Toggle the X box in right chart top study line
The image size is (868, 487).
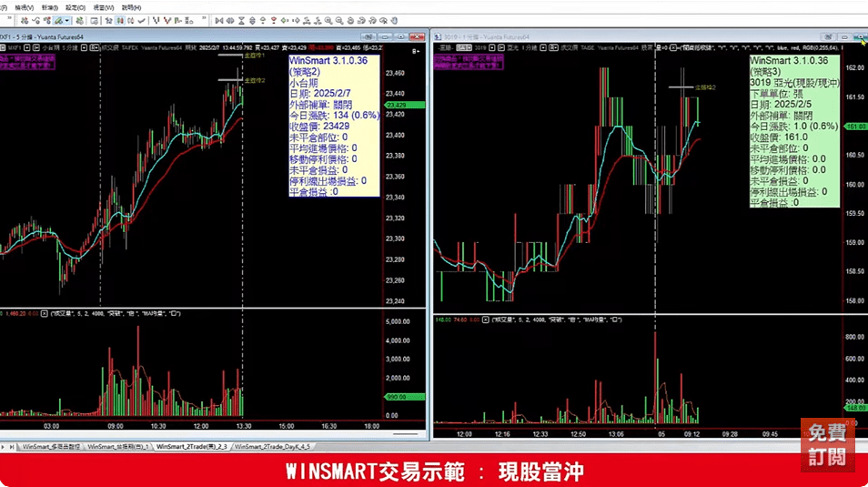click(x=673, y=48)
